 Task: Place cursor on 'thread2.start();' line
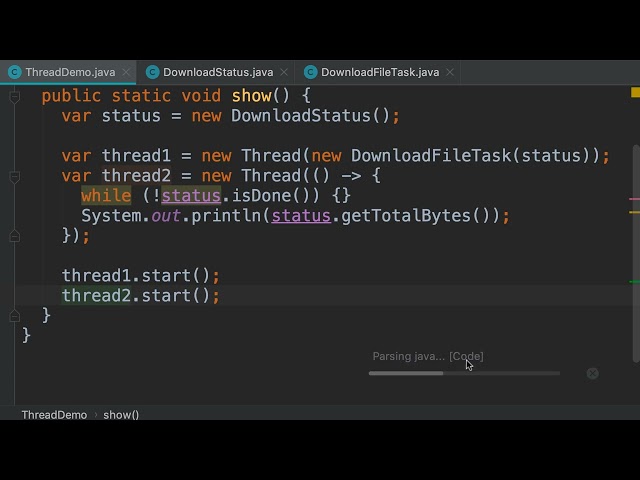pos(140,296)
